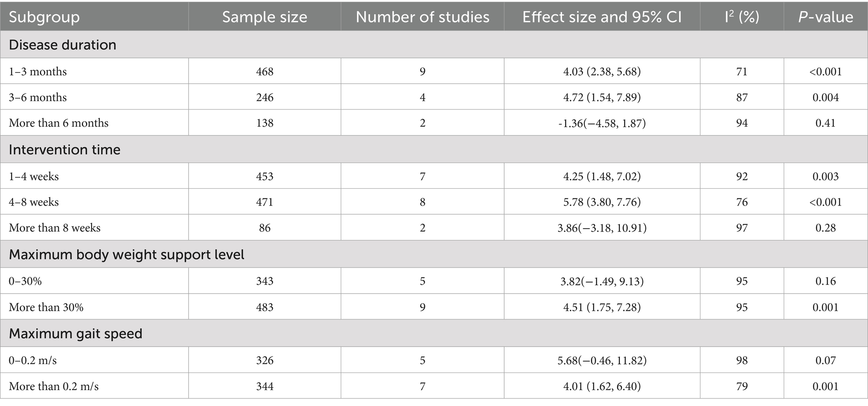
Task: Select the 1–3 months subgroup cell
Action: [38, 71]
